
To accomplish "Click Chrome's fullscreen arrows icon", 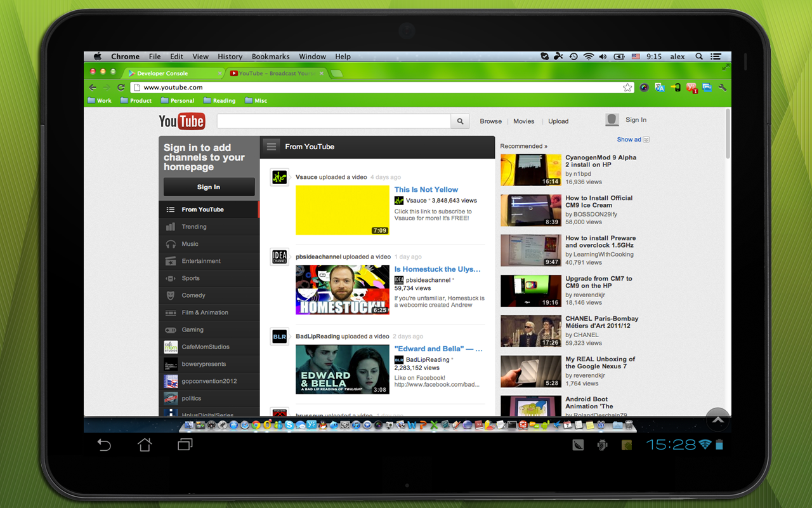I will (725, 67).
